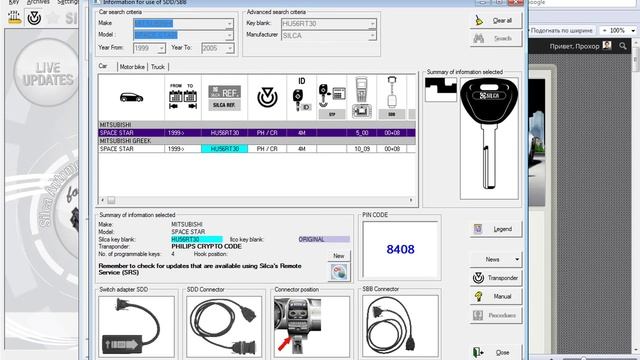Open the Make dropdown

pyautogui.click(x=229, y=24)
